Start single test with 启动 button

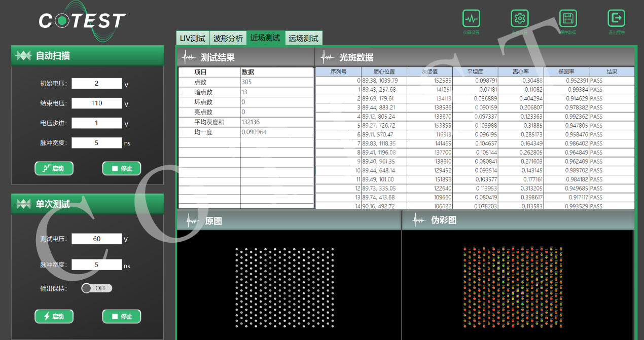pos(54,316)
